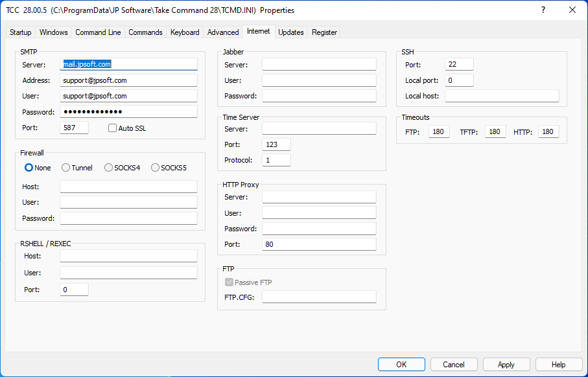The width and height of the screenshot is (588, 377).
Task: Focus the SMTP Server field
Action: 128,64
